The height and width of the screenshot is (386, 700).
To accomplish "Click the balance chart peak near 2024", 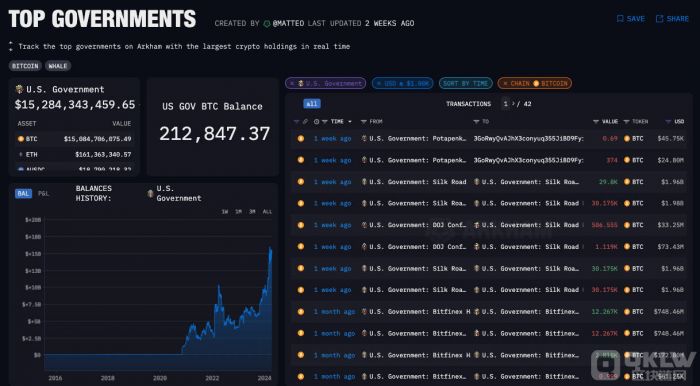I will tap(270, 249).
